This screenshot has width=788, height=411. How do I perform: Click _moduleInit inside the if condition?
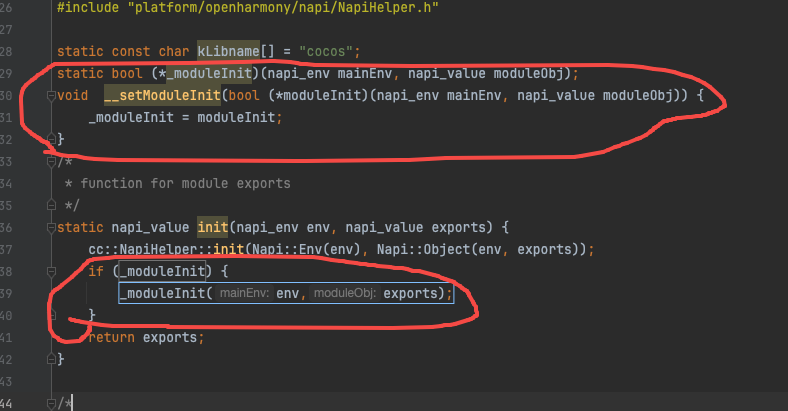[x=161, y=271]
